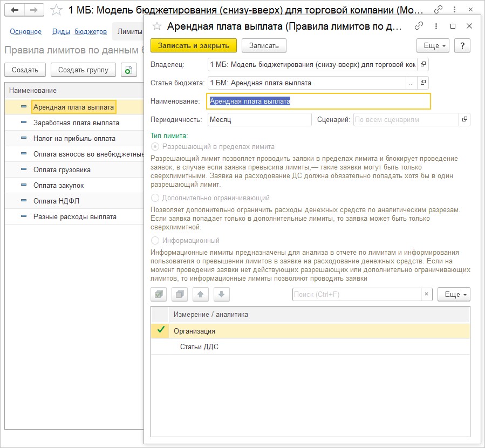Image resolution: width=485 pixels, height=448 pixels.
Task: Select the Дополнительно ограничивающий radio button
Action: [156, 198]
